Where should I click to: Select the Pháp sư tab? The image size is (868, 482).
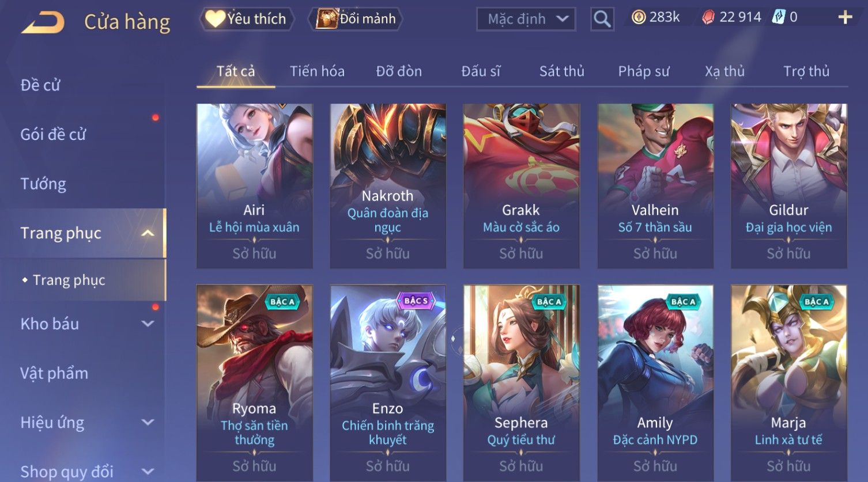coord(644,71)
